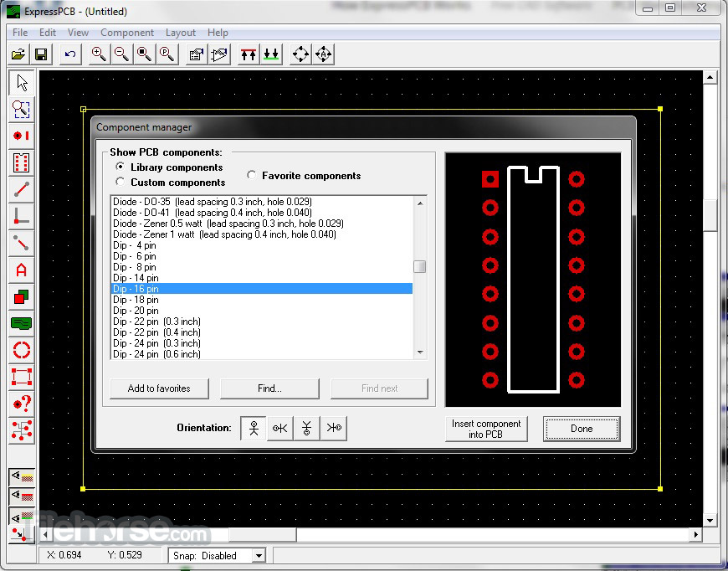Select the zoom-to-area tool
The width and height of the screenshot is (728, 571).
pos(22,110)
